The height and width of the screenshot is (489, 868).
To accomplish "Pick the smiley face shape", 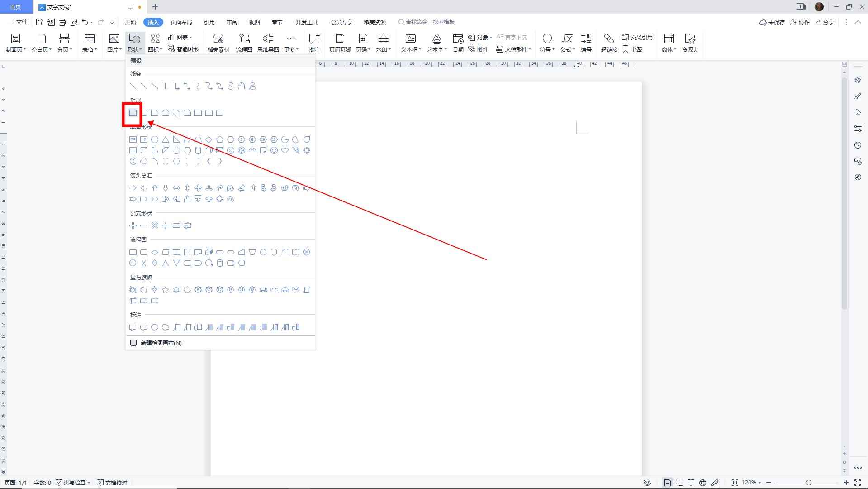I will point(274,150).
